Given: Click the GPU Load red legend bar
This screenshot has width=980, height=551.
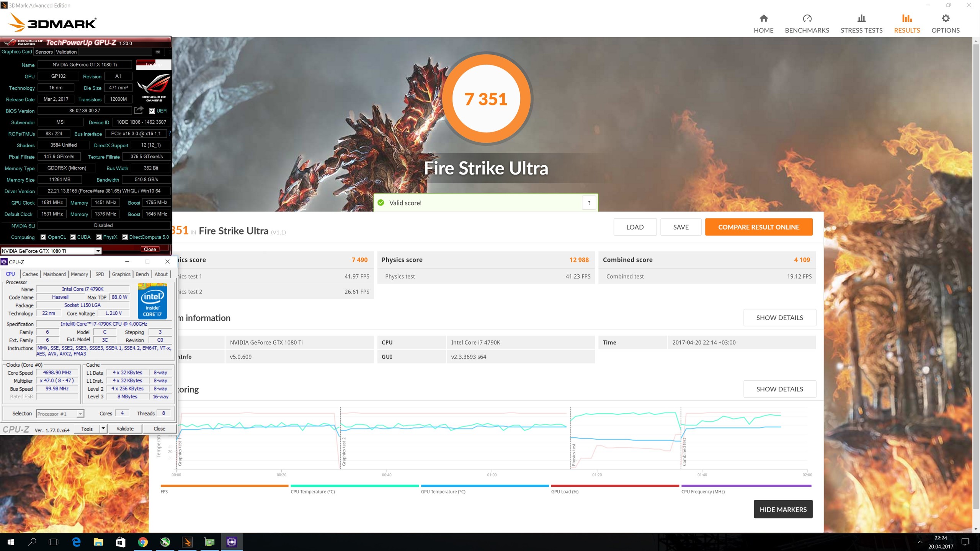Looking at the screenshot, I should coord(615,486).
